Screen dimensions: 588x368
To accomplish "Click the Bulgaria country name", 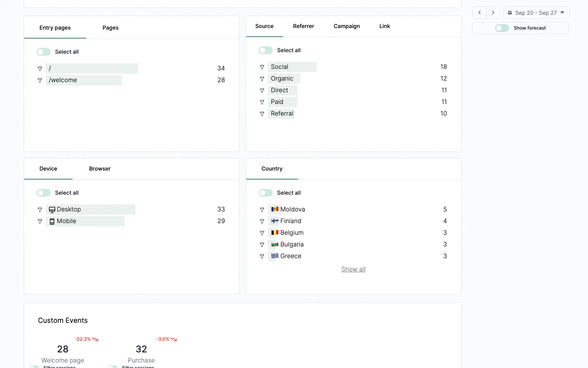I will click(292, 245).
